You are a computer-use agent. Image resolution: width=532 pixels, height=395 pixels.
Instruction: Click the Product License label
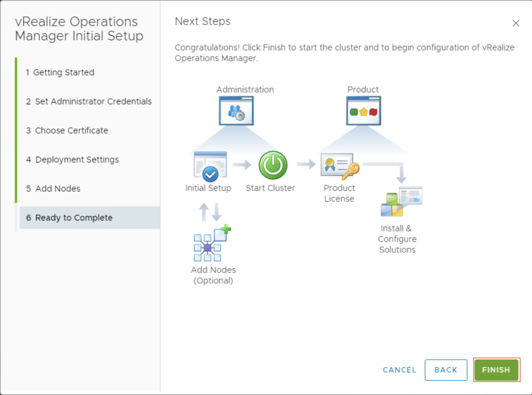[x=339, y=193]
